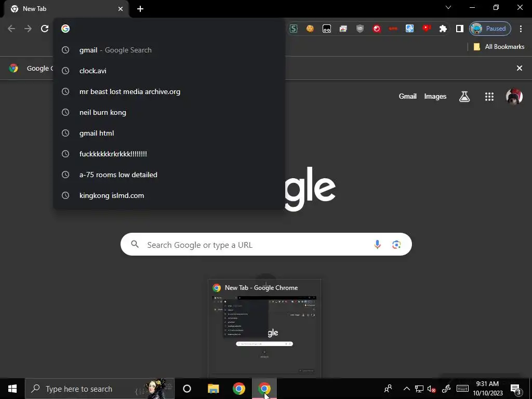Open the Extensions puzzle piece menu
The image size is (532, 399).
pos(443,29)
